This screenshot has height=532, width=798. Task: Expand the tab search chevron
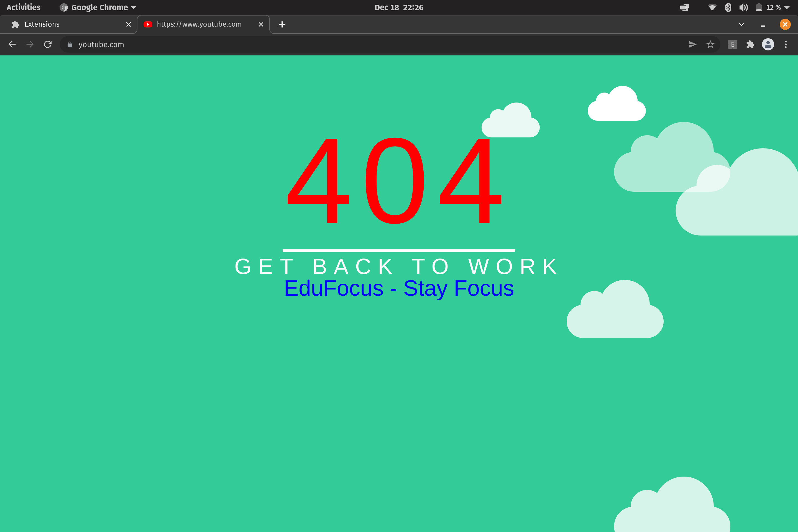[x=741, y=24]
